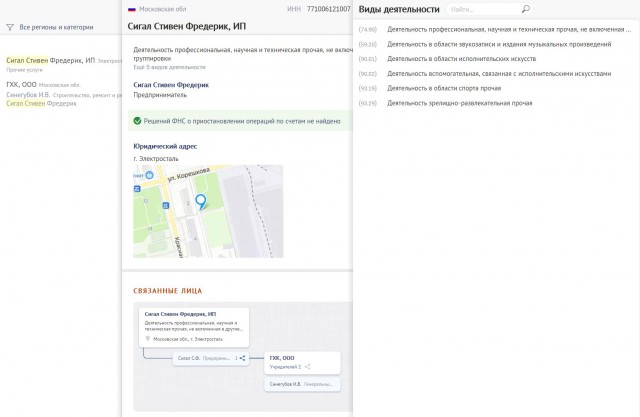Click the Прочие услуги category label

click(x=24, y=70)
